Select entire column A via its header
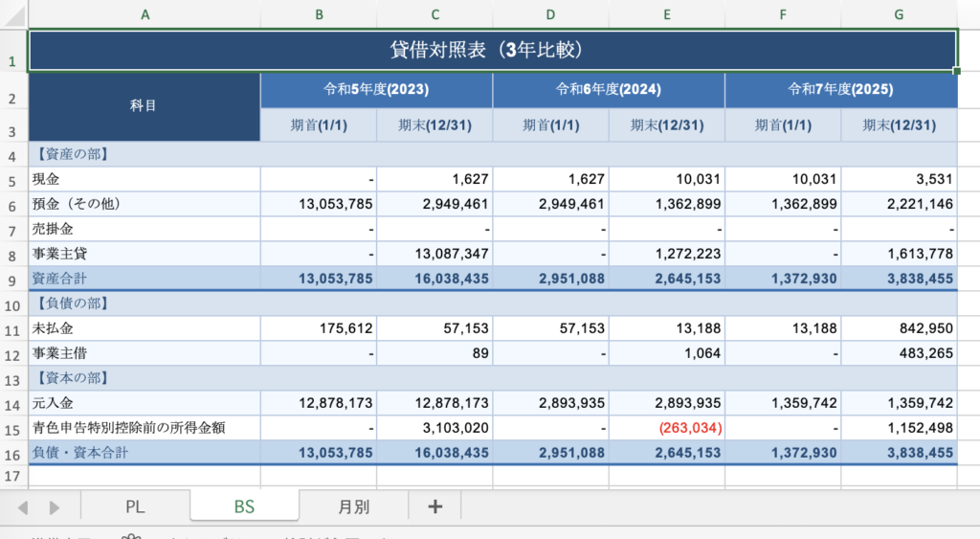980x539 pixels. coord(145,14)
